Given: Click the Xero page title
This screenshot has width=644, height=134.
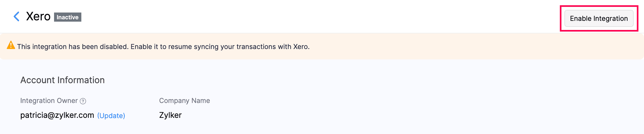Looking at the screenshot, I should pos(38,16).
